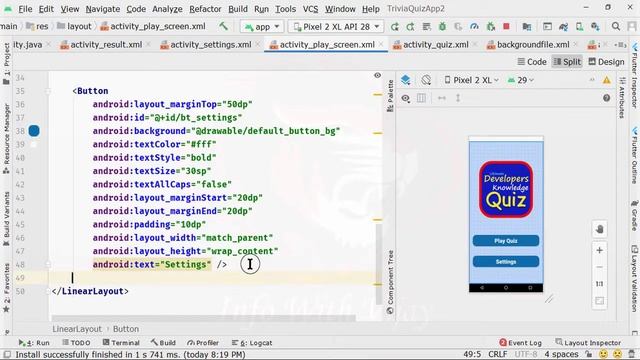Click the Apply Changes and Restart icon
The image size is (640, 360).
pos(410,27)
